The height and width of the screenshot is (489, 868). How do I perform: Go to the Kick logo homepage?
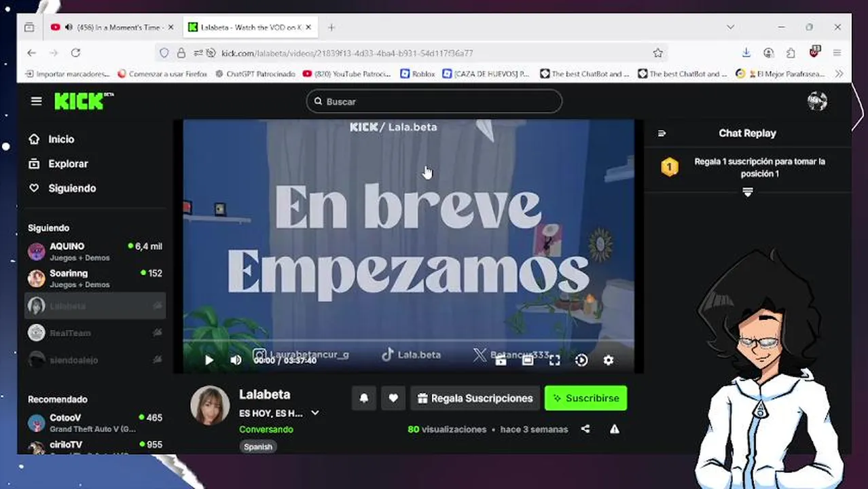coord(84,101)
